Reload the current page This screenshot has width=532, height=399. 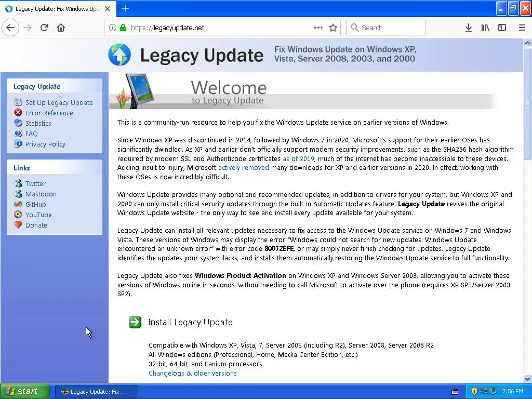coord(45,28)
